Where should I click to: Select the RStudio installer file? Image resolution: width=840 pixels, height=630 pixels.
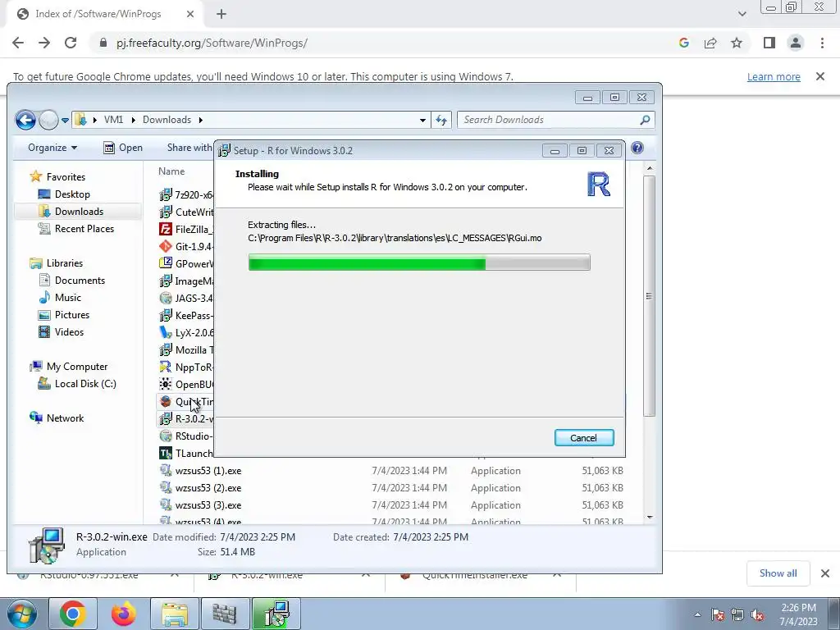[186, 436]
